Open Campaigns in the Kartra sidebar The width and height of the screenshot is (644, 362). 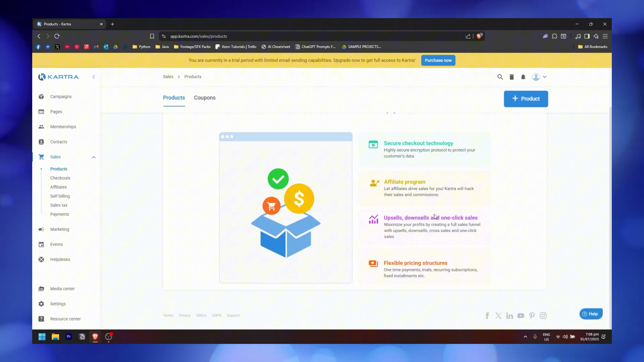point(61,97)
